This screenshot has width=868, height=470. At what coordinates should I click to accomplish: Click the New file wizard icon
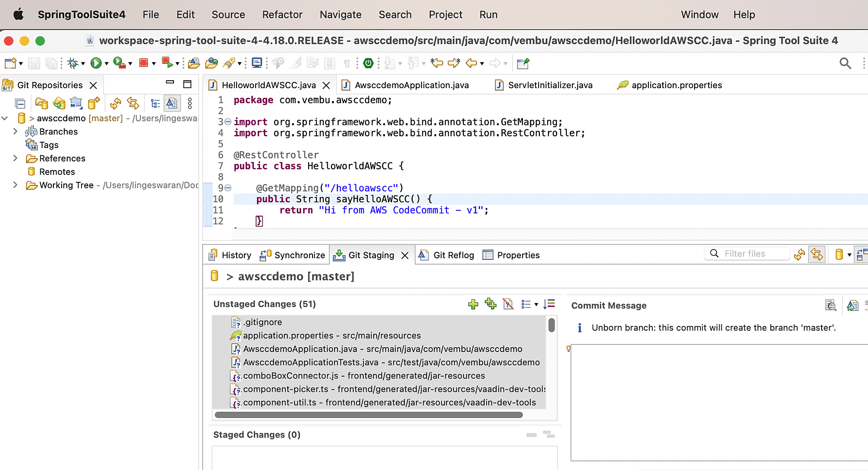[x=10, y=63]
